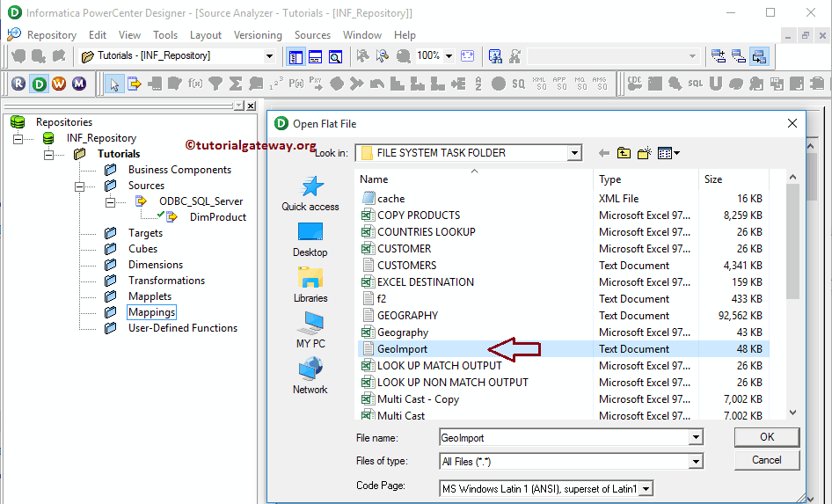Viewport: 832px width, 504px height.
Task: Open the Tools menu
Action: 165,35
